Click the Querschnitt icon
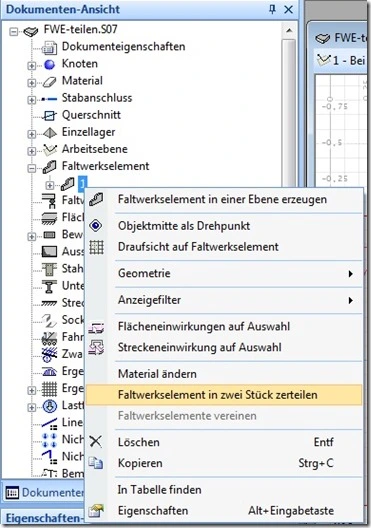 tap(49, 116)
